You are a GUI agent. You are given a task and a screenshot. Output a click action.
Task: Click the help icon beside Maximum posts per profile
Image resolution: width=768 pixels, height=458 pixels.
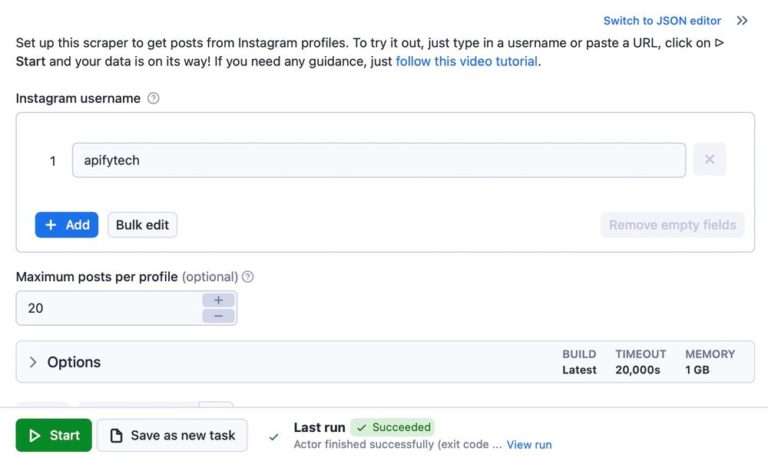(248, 277)
